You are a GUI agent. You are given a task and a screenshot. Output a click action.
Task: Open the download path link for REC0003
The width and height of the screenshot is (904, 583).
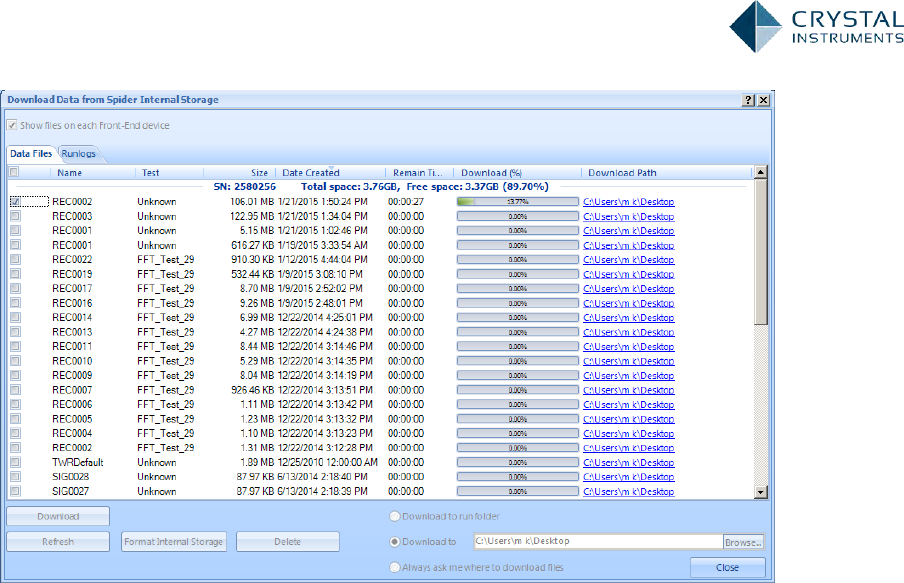pos(628,216)
